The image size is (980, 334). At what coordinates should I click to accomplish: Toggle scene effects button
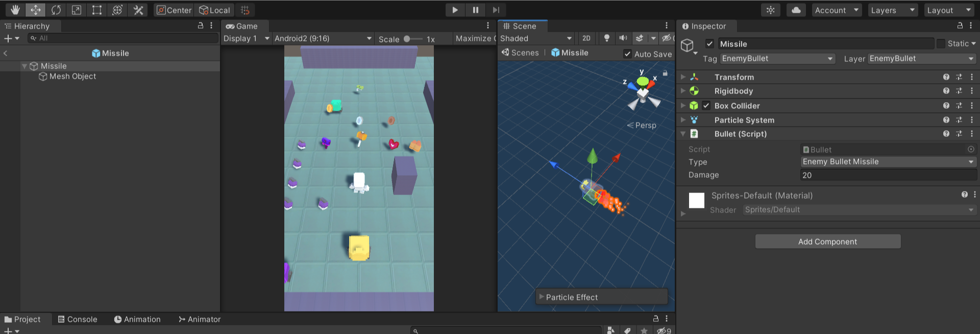pos(639,38)
